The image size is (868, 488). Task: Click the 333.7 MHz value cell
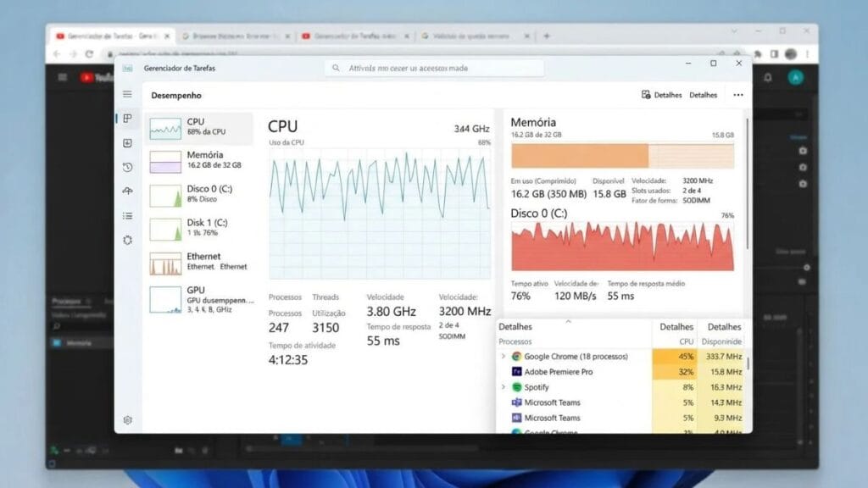[x=721, y=357]
